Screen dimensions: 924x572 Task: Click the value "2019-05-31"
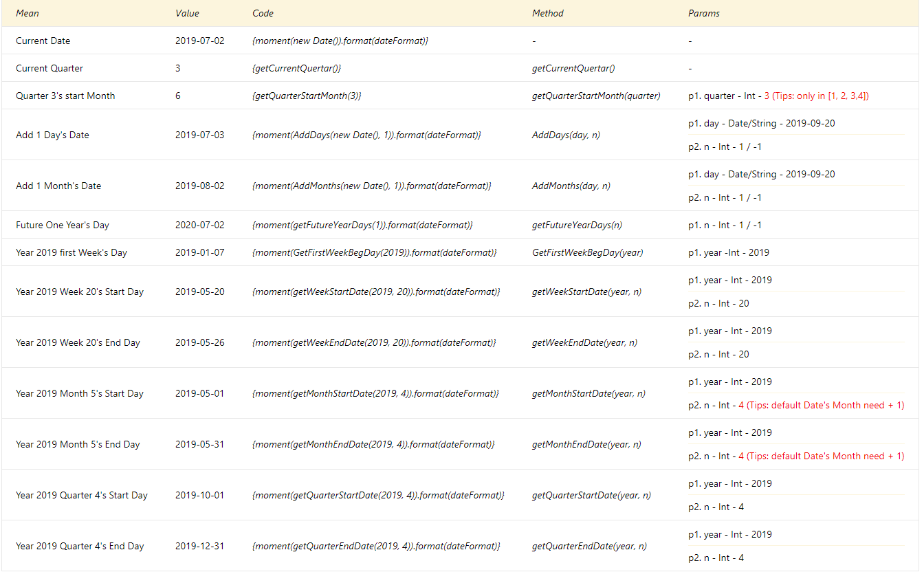point(200,444)
